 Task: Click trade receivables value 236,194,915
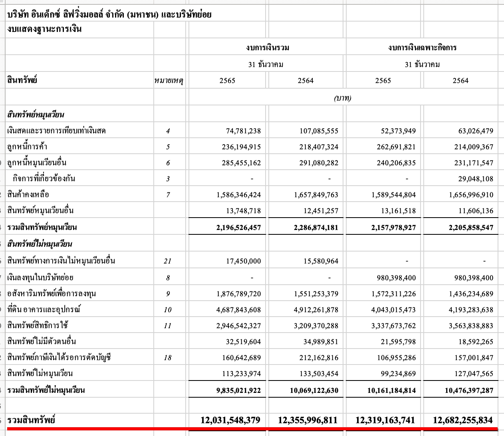[x=241, y=147]
